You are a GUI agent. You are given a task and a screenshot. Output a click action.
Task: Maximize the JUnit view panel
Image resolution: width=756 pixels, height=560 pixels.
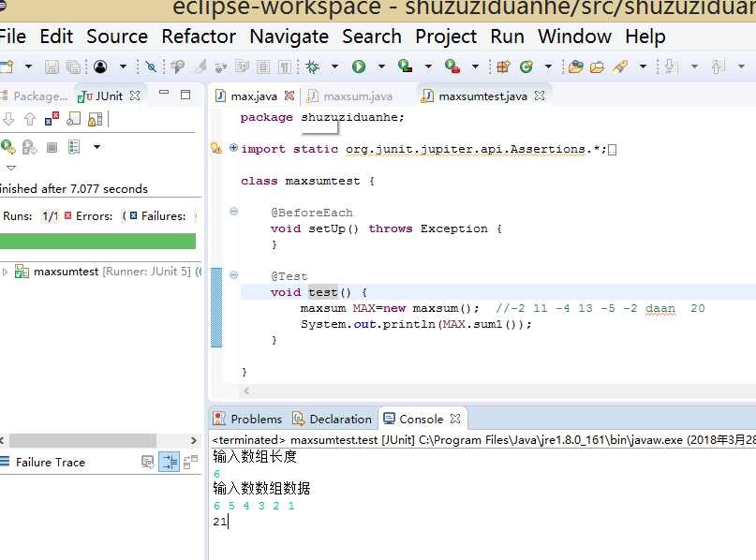click(185, 95)
